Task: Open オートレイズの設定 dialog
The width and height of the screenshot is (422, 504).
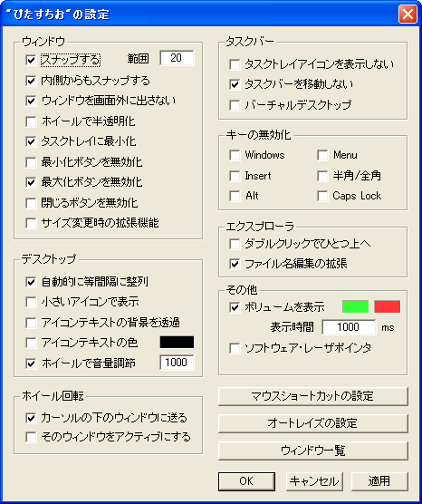Action: [x=313, y=423]
